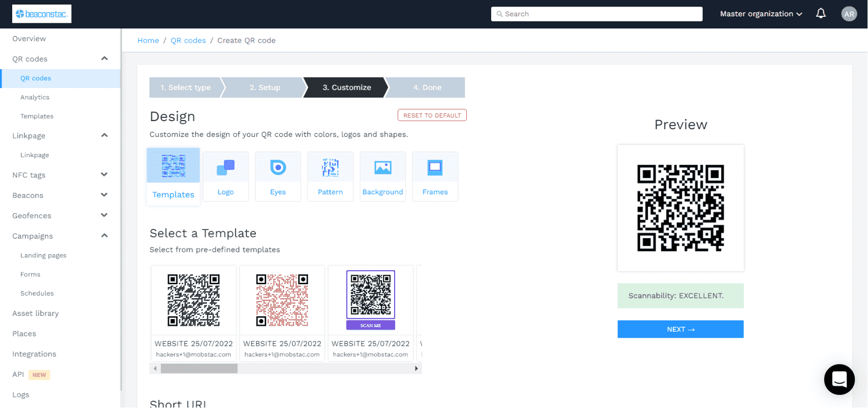Open Asset library in the sidebar
The image size is (868, 408).
pyautogui.click(x=36, y=313)
